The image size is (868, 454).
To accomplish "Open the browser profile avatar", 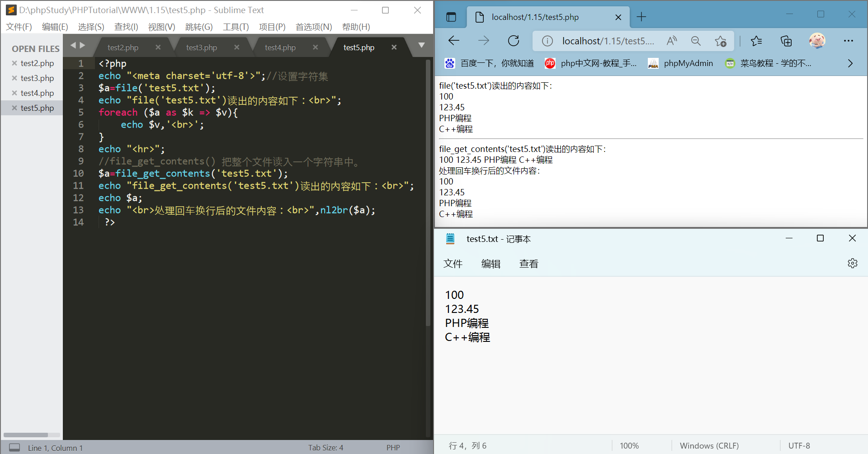I will [817, 41].
